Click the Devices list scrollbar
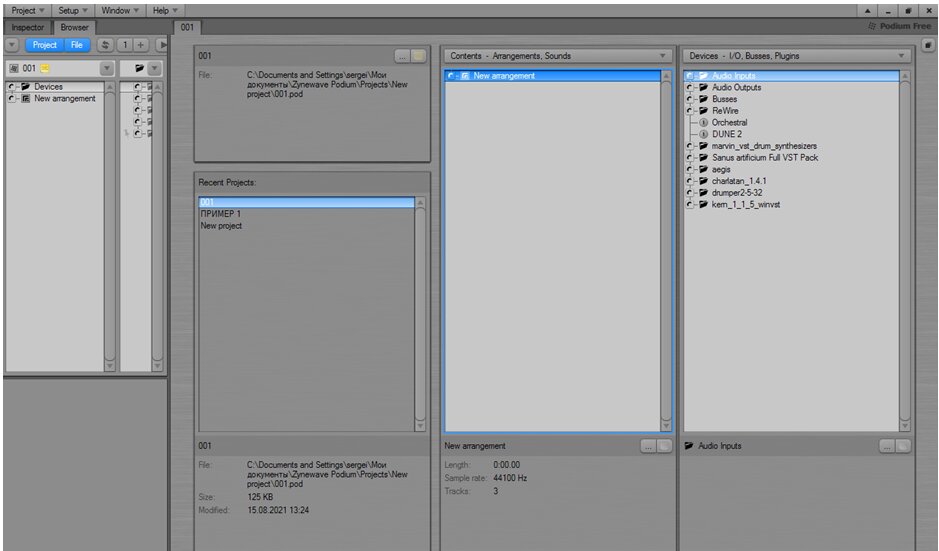Image resolution: width=939 pixels, height=551 pixels. [905, 250]
